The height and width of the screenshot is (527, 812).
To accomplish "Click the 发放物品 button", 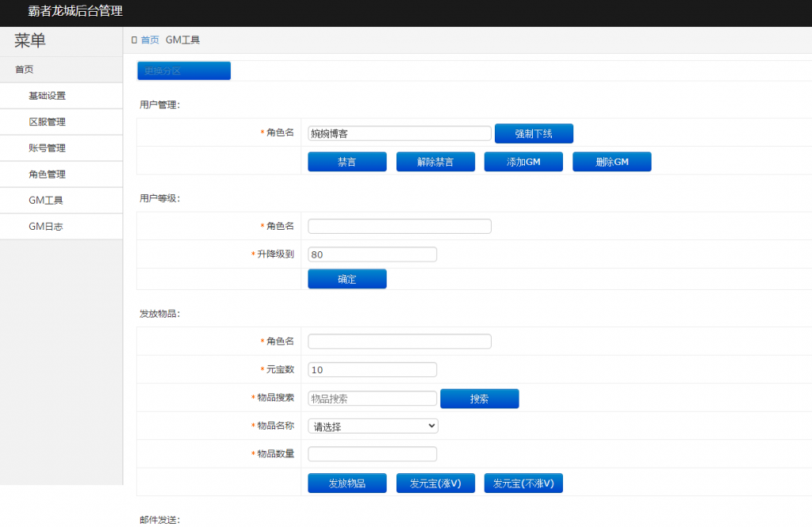I will (347, 483).
